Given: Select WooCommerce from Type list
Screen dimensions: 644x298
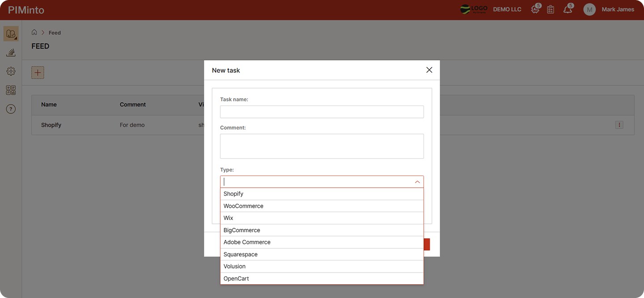Looking at the screenshot, I should point(322,206).
